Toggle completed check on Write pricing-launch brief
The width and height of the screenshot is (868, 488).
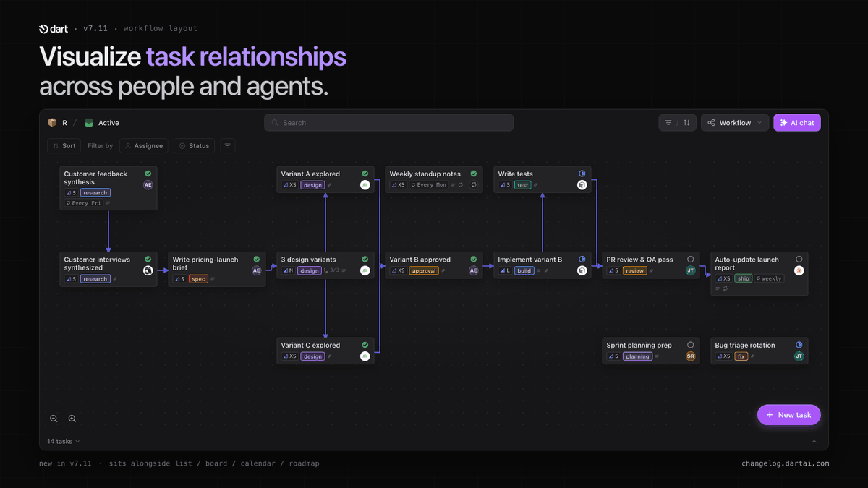click(257, 260)
